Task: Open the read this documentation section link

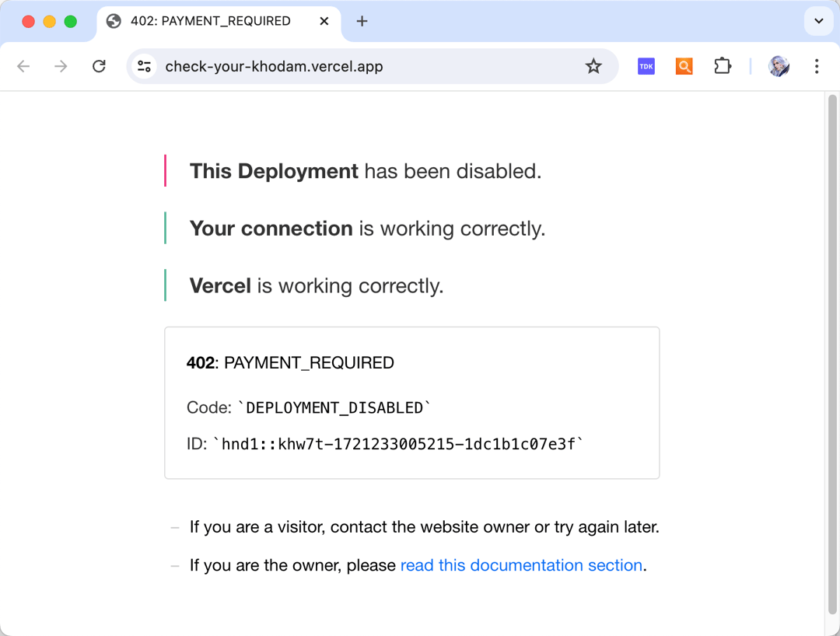Action: (521, 565)
